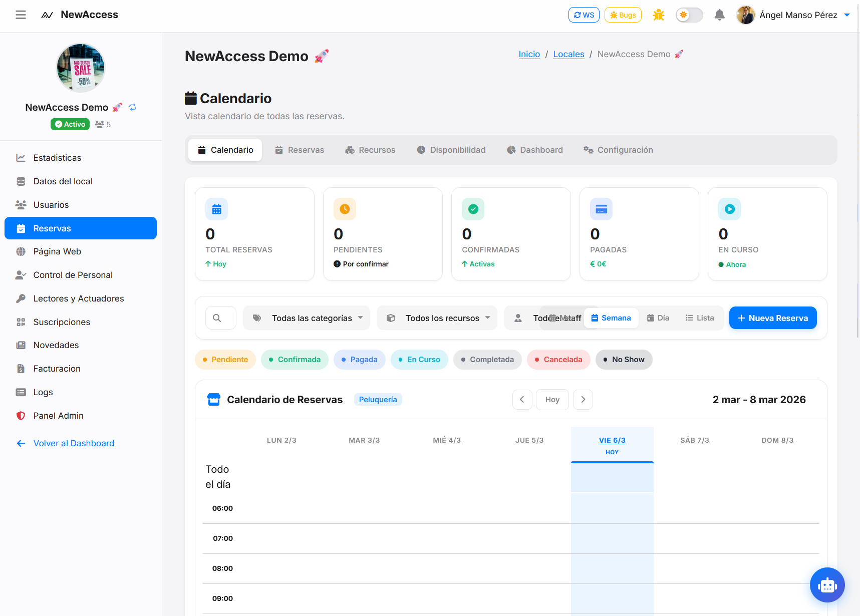The image size is (860, 616).
Task: Switch to the Reservas tab
Action: click(x=300, y=150)
